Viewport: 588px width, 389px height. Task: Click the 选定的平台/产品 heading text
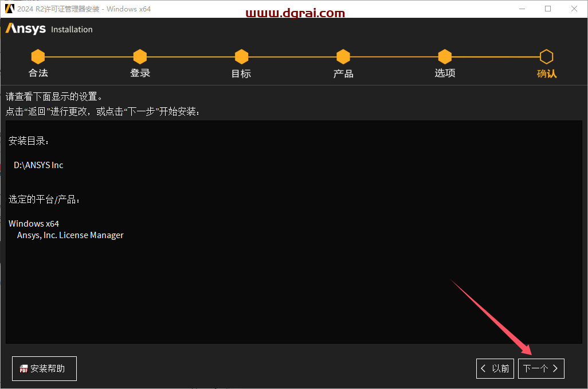(44, 200)
